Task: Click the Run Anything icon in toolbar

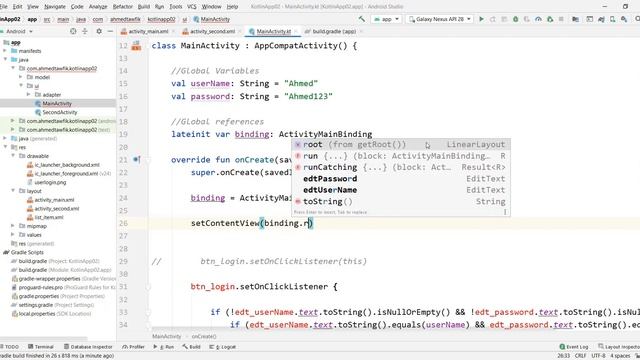Action: (589, 19)
